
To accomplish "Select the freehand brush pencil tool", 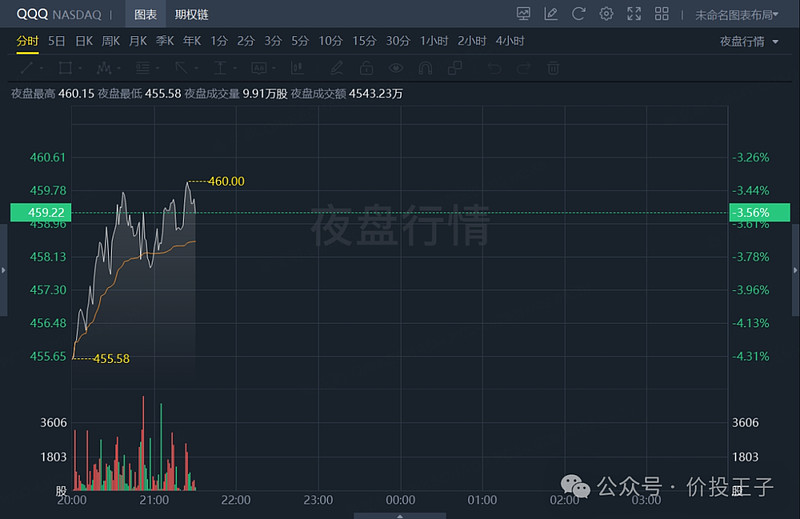I will [336, 67].
